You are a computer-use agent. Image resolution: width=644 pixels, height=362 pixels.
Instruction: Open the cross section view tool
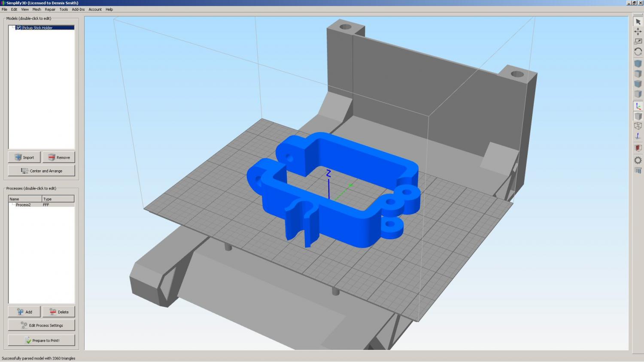pyautogui.click(x=638, y=148)
